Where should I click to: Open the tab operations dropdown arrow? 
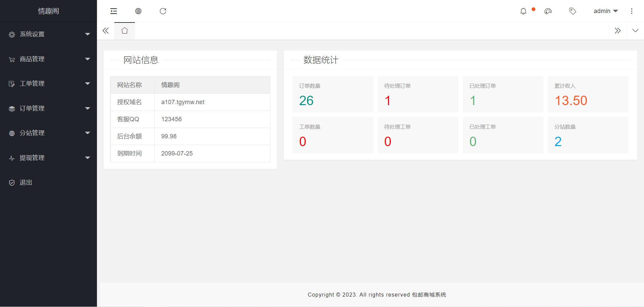(635, 31)
